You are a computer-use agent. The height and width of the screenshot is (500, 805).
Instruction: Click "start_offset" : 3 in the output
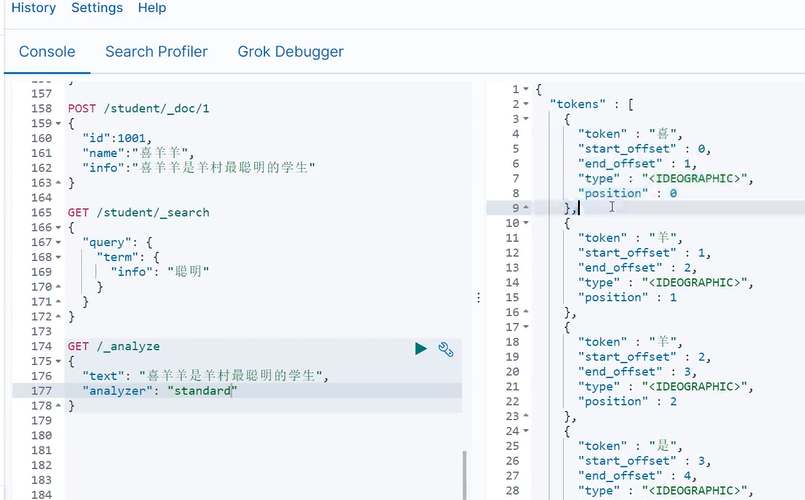644,461
